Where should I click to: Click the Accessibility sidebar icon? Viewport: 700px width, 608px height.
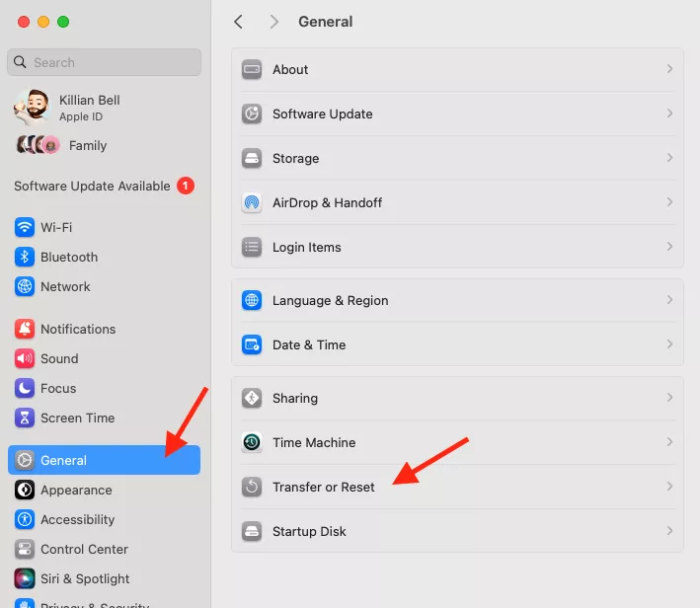coord(25,519)
